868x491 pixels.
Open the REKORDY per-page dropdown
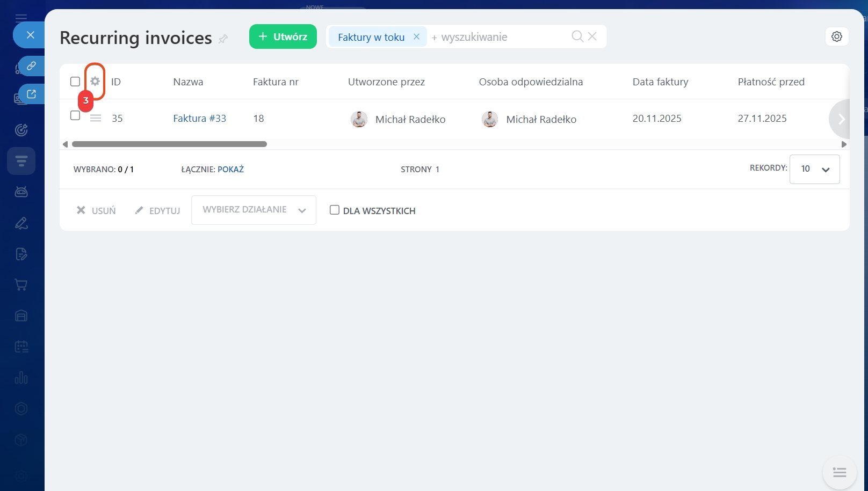pos(814,169)
